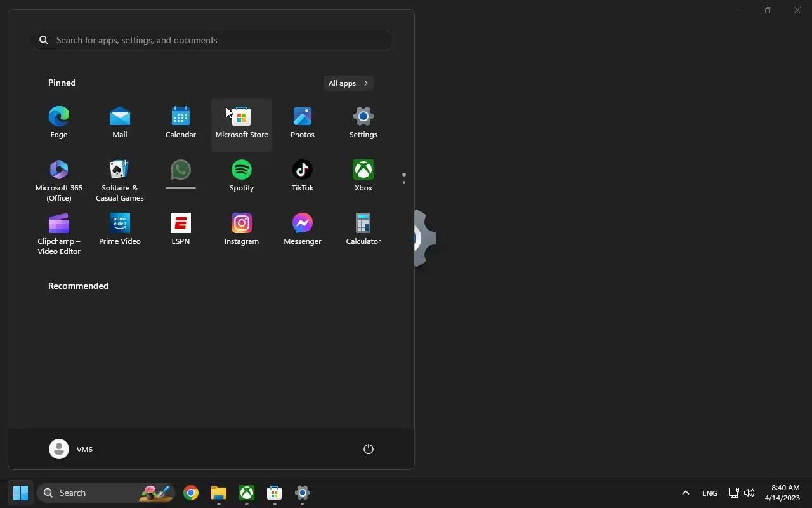Open Solitaire & Casual Games
This screenshot has width=812, height=508.
coord(120,180)
